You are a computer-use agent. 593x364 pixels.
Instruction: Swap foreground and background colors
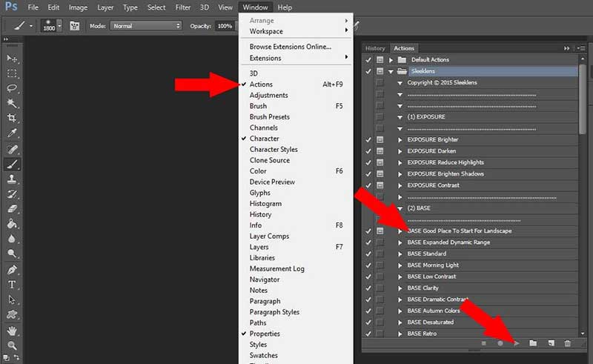16,357
